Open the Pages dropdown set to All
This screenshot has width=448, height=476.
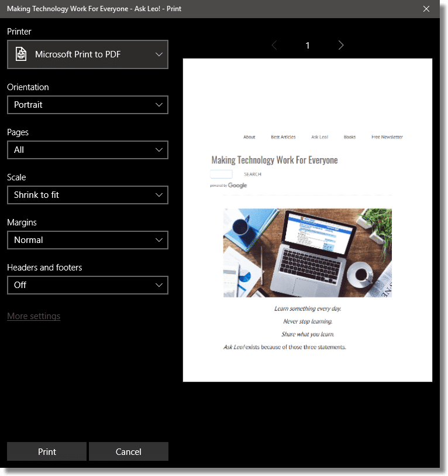click(x=88, y=150)
